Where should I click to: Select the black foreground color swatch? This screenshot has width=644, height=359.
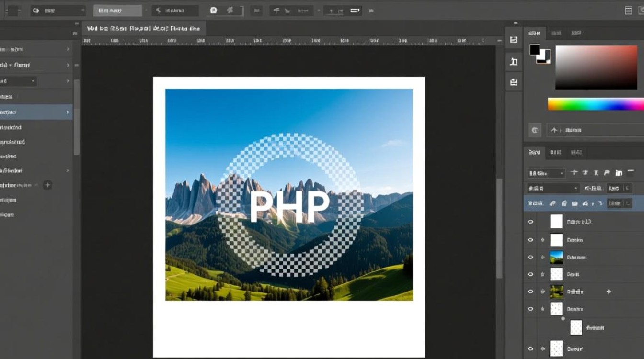click(535, 50)
